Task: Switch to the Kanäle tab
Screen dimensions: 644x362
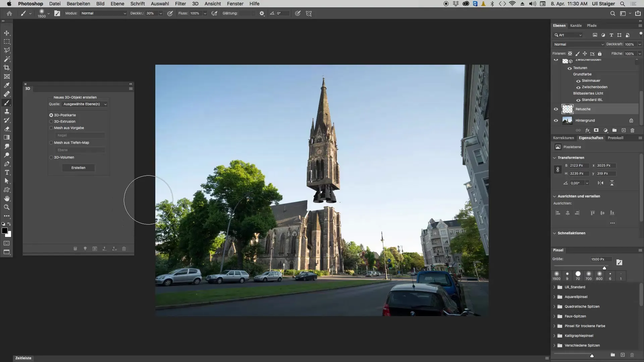Action: coord(576,25)
